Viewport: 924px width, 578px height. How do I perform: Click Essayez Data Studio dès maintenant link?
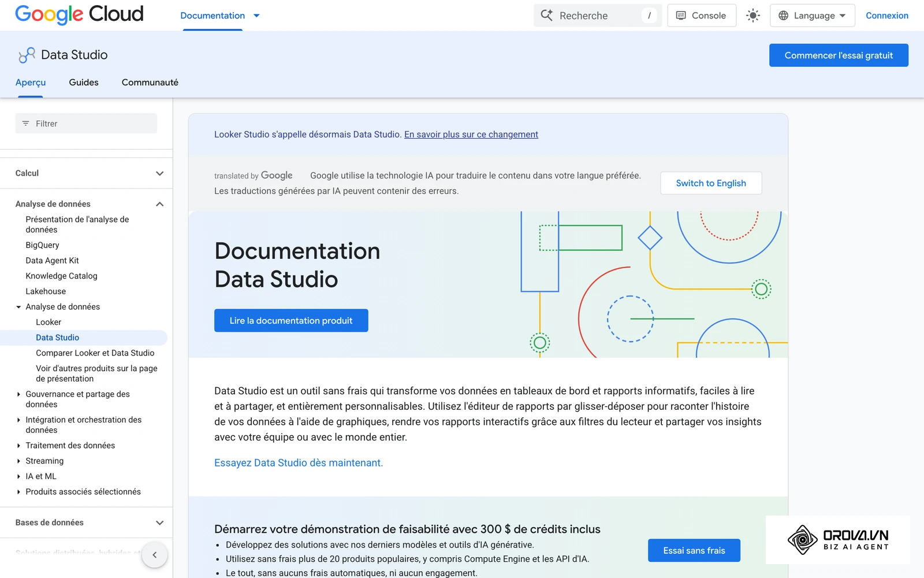click(299, 463)
